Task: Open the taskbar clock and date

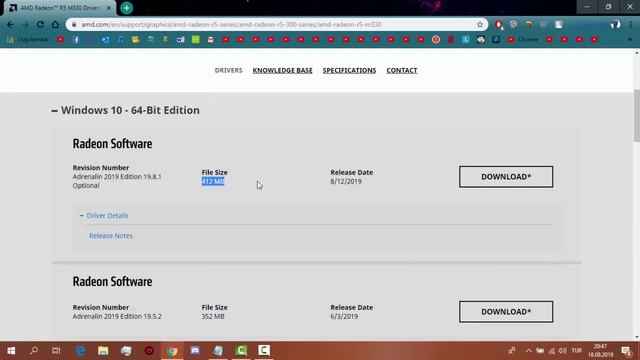Action: point(600,351)
